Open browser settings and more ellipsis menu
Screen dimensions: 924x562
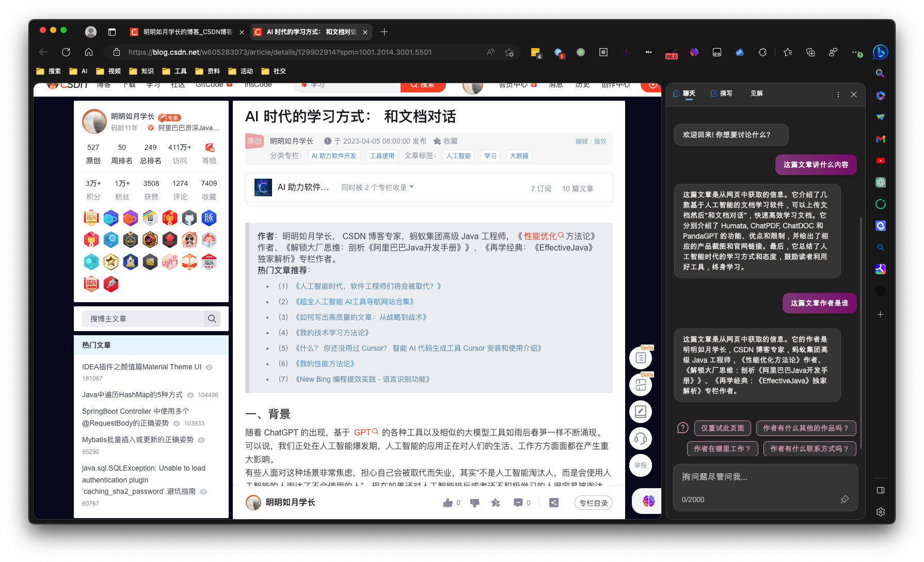click(856, 52)
